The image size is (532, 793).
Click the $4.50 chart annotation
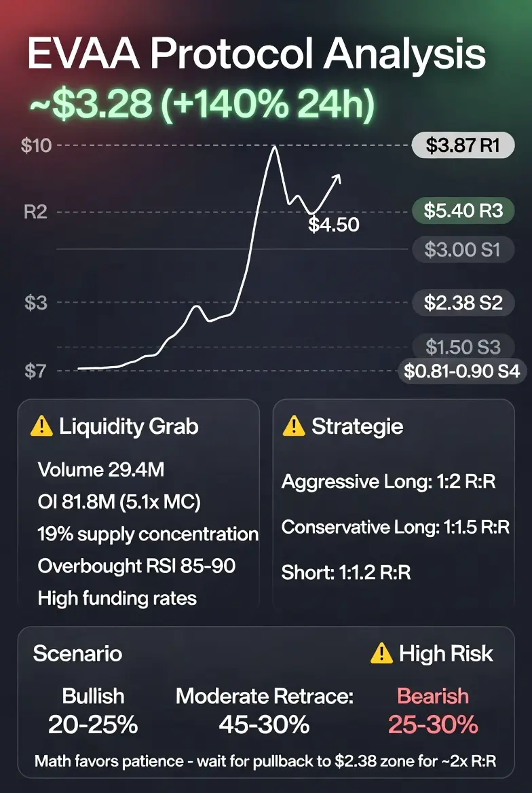334,225
